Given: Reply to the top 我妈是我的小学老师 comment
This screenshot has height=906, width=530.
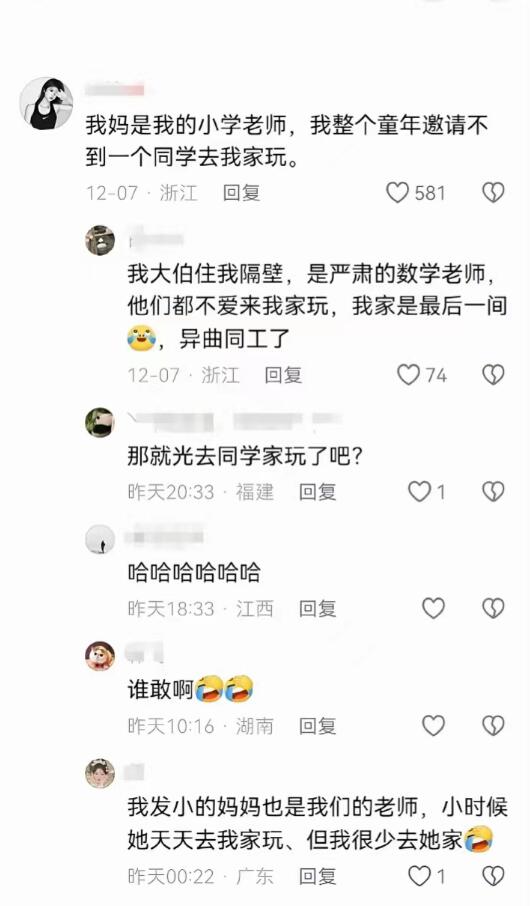Looking at the screenshot, I should [242, 192].
